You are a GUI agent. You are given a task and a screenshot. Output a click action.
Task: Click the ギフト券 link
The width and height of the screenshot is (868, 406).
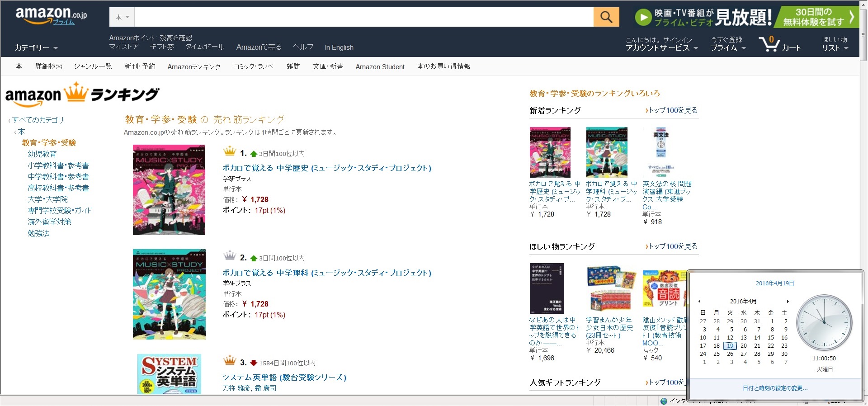[x=162, y=47]
